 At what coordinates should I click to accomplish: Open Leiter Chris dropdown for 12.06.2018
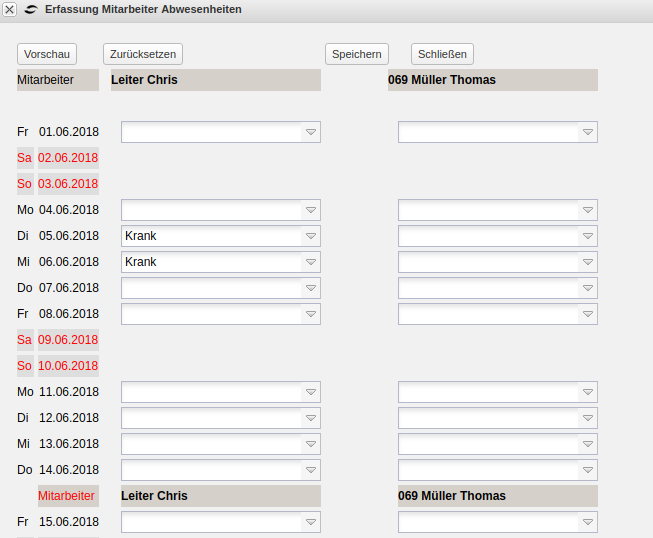[310, 418]
